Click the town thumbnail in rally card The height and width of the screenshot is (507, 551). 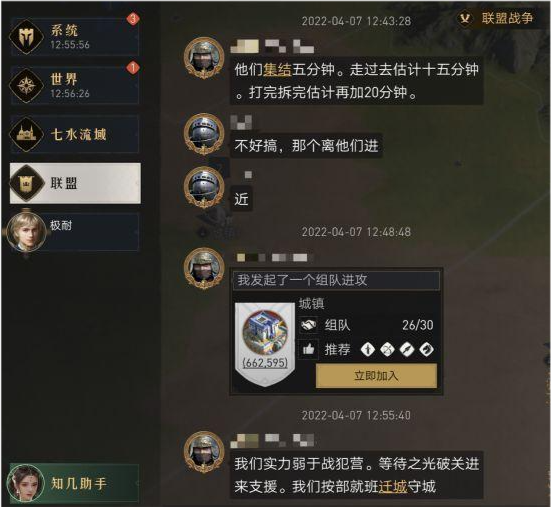265,344
